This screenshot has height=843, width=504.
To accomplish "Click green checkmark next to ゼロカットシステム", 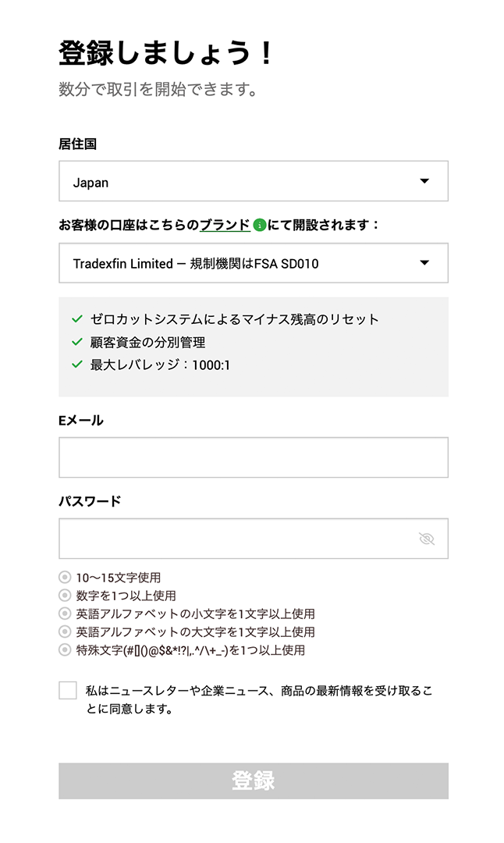I will [x=76, y=319].
